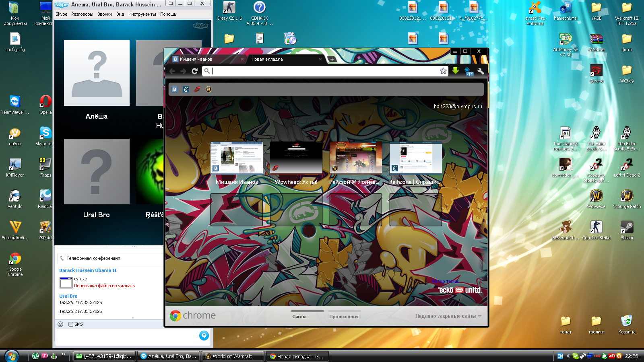Open the Steam desktop shortcut
The width and height of the screenshot is (644, 362).
[627, 230]
